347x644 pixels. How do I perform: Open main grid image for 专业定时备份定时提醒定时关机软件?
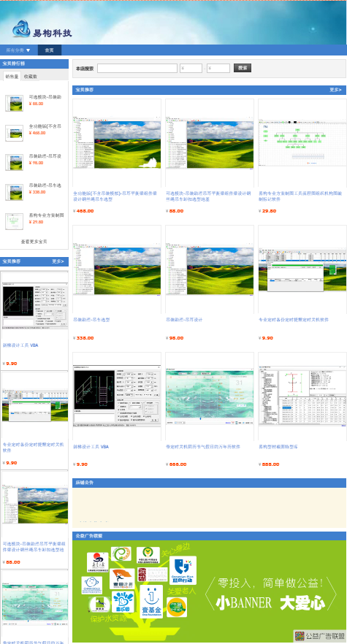[302, 269]
